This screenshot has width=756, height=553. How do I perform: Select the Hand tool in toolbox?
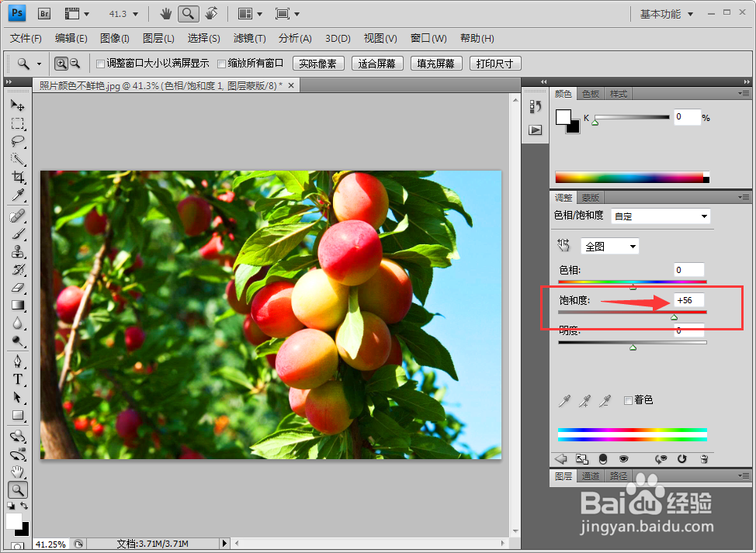coord(18,472)
